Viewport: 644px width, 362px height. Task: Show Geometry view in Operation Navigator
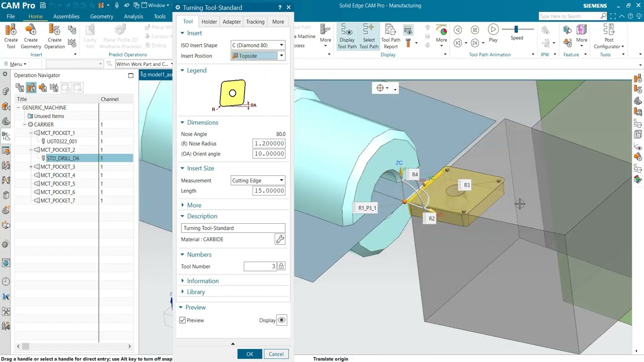point(42,88)
